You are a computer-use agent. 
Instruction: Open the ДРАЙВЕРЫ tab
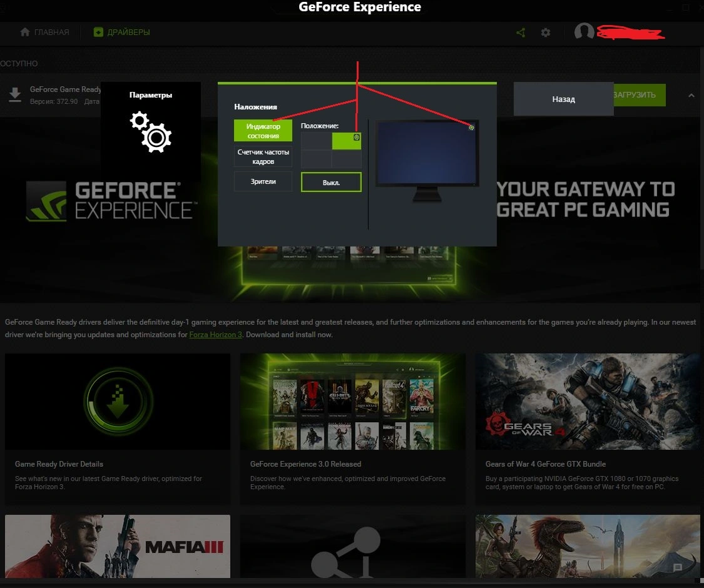(121, 33)
